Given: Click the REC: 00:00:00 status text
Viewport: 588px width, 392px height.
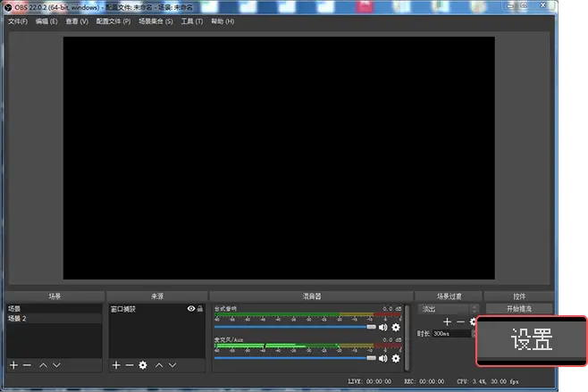Looking at the screenshot, I should 424,381.
